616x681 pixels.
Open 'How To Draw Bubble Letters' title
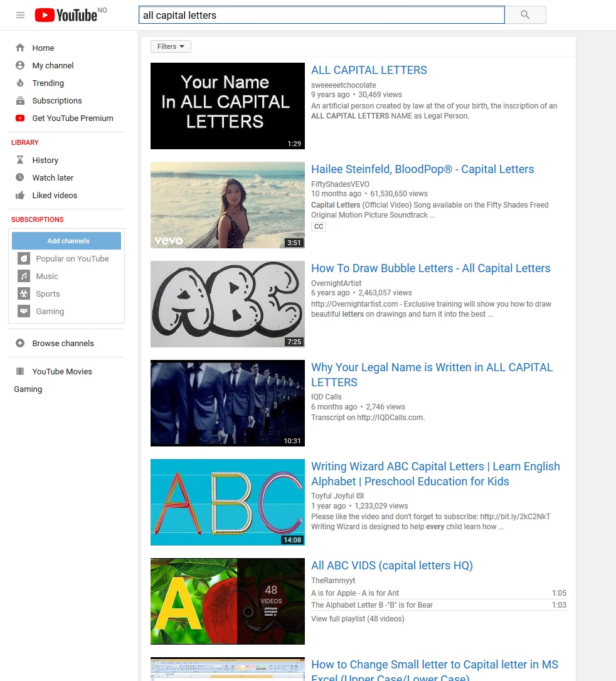(430, 268)
